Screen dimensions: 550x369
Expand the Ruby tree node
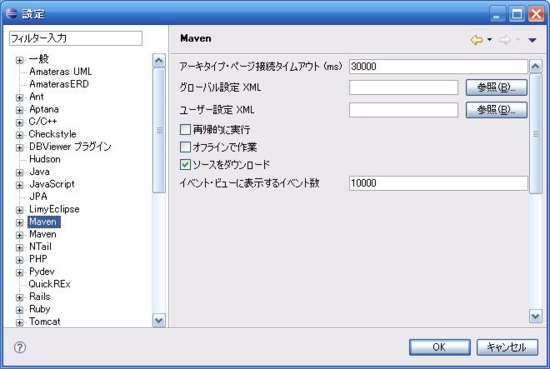(20, 310)
